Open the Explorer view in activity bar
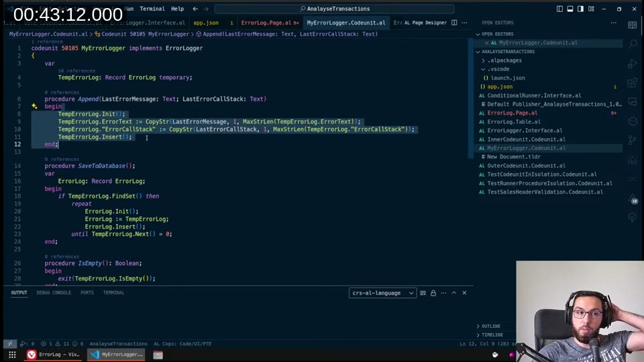The height and width of the screenshot is (362, 644). tap(633, 25)
